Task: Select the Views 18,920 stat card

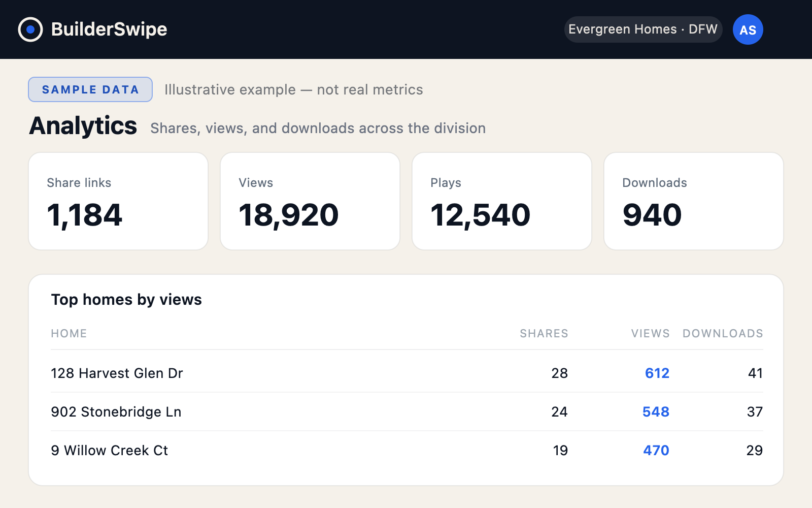Action: 310,201
